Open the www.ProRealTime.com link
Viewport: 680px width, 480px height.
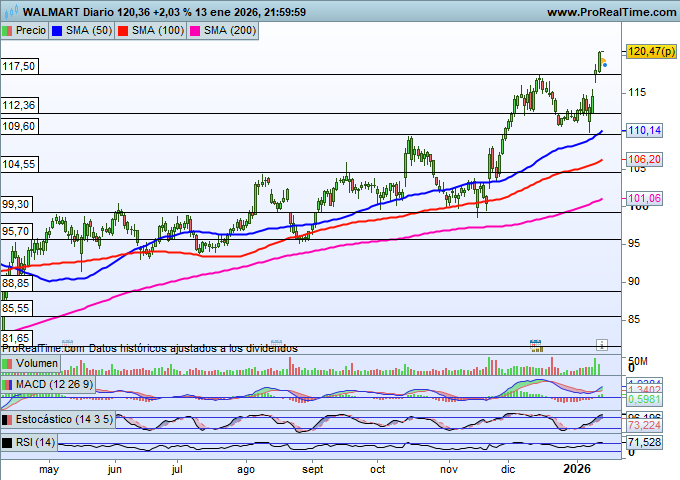click(x=612, y=12)
